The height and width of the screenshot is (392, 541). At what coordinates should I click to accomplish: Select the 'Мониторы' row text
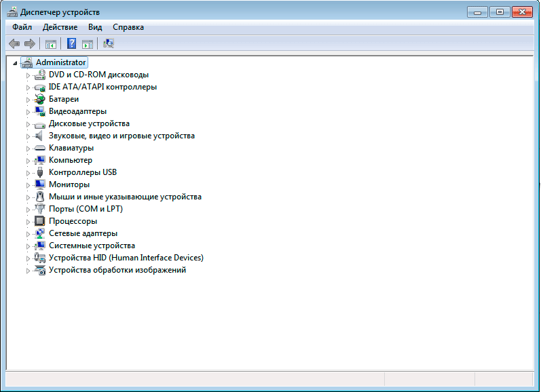[x=69, y=184]
